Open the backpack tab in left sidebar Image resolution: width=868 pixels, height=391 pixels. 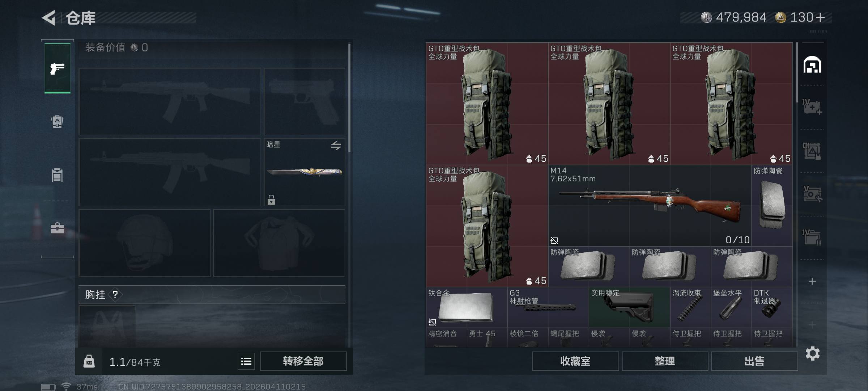[x=57, y=122]
